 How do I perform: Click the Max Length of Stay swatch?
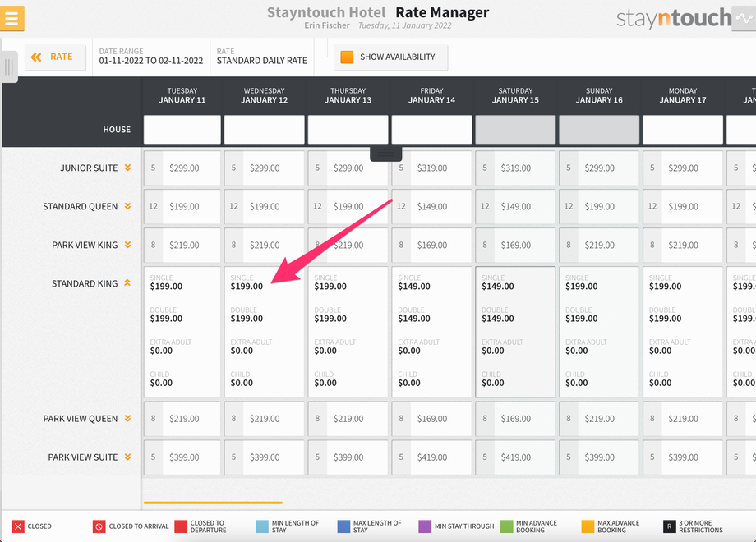(x=343, y=526)
